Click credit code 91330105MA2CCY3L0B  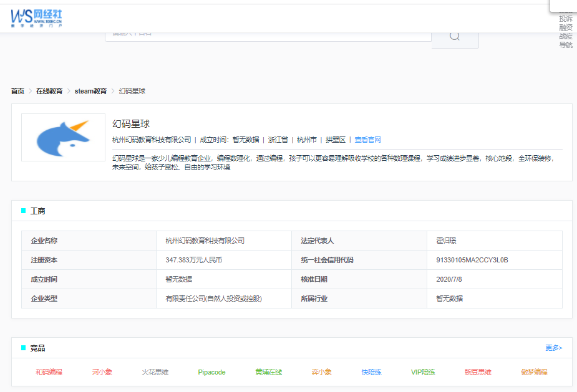472,260
